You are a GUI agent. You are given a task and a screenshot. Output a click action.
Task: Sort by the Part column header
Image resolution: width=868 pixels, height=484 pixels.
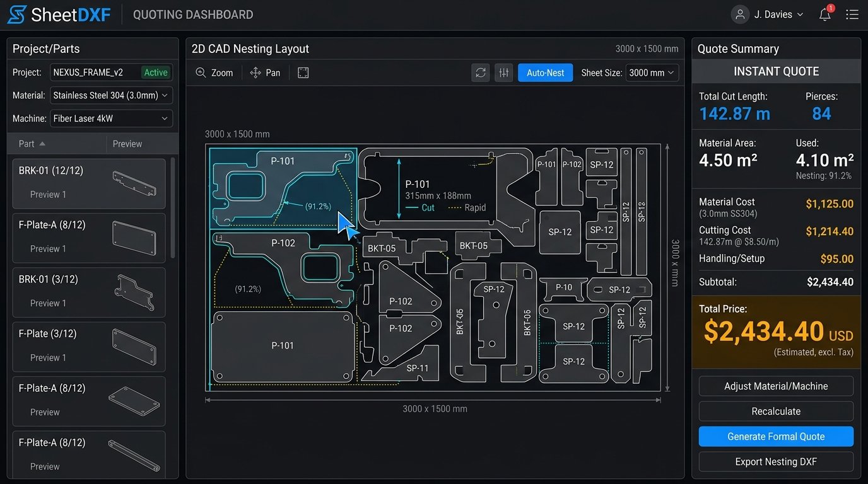click(32, 144)
